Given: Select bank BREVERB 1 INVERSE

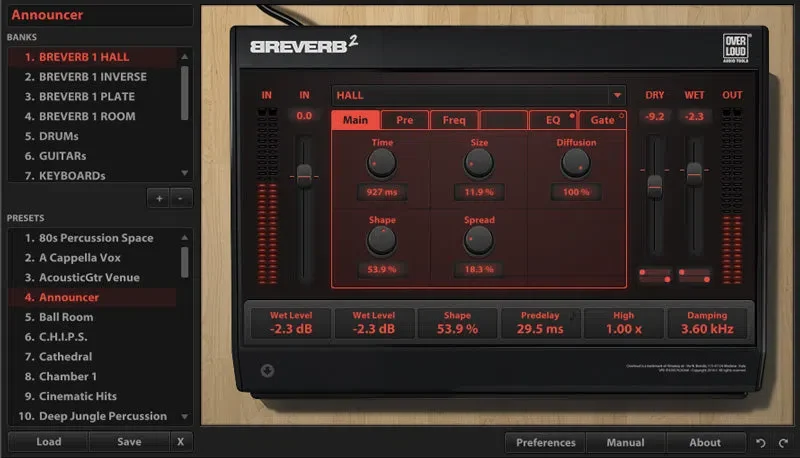Looking at the screenshot, I should [x=92, y=77].
